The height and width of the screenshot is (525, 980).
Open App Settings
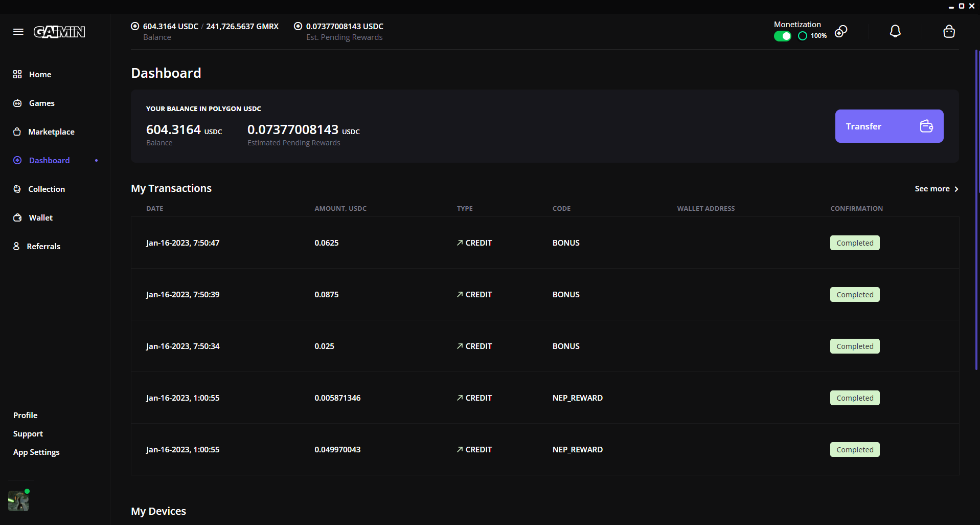[36, 452]
